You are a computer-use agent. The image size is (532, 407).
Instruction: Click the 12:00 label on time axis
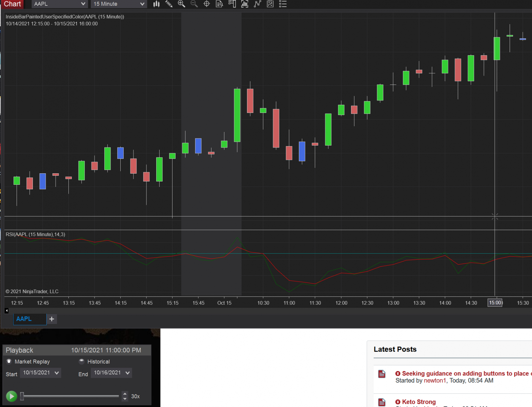pyautogui.click(x=341, y=303)
